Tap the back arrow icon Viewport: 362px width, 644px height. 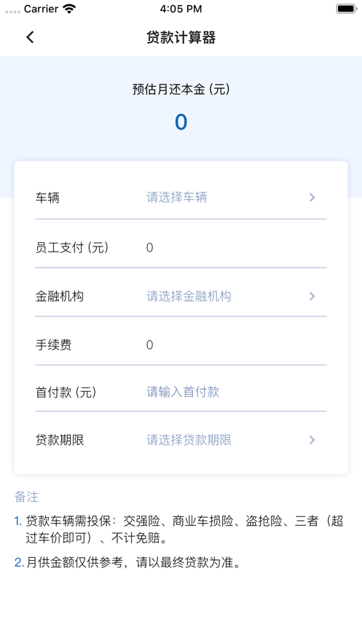click(30, 37)
